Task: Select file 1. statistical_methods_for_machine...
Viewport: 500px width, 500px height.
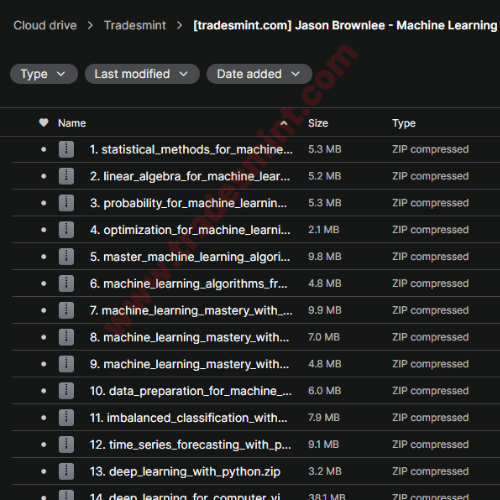Action: click(x=191, y=149)
